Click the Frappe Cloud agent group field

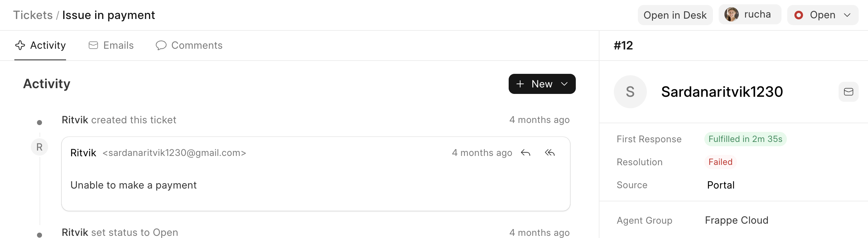coord(736,220)
